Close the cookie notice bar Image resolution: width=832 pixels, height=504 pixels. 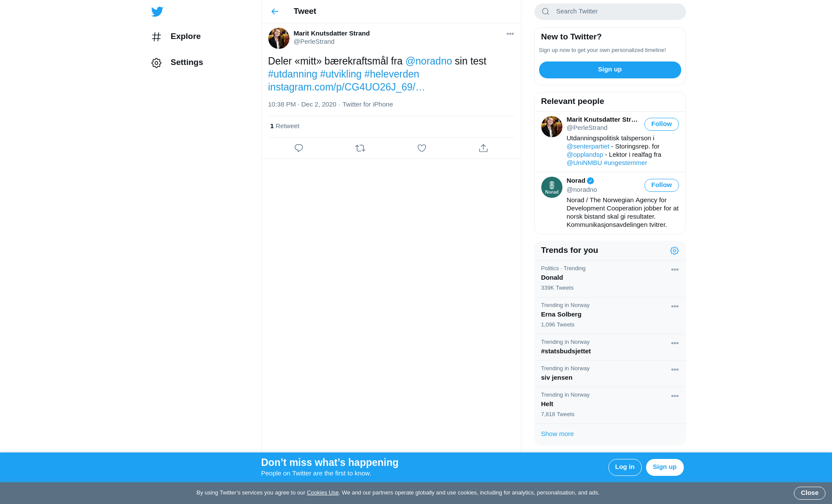809,493
